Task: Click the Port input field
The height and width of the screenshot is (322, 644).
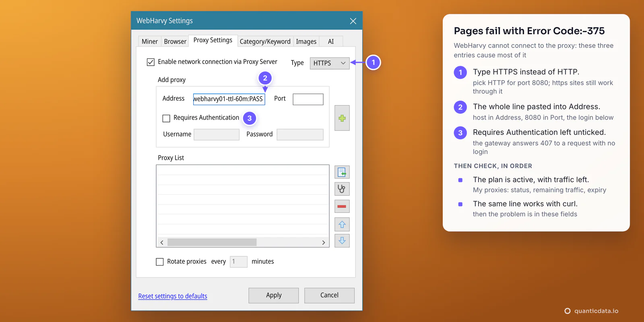Action: 308,99
